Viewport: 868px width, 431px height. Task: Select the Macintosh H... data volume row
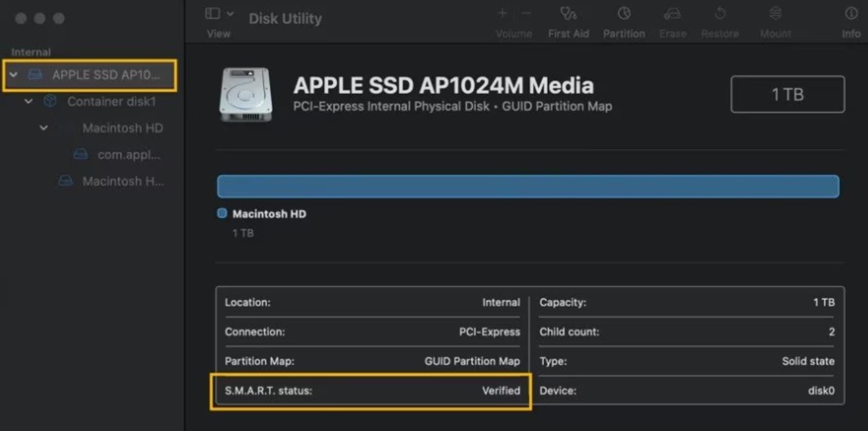(x=123, y=181)
